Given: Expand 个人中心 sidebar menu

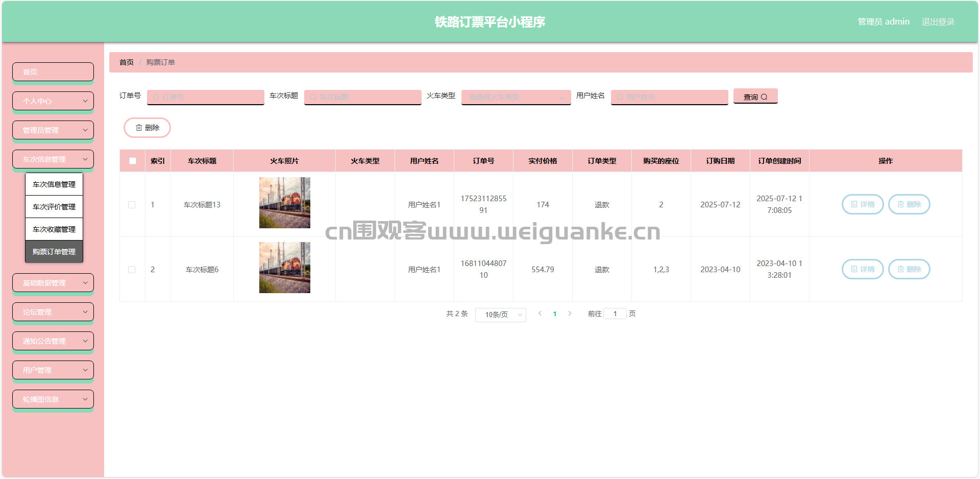Looking at the screenshot, I should (53, 101).
